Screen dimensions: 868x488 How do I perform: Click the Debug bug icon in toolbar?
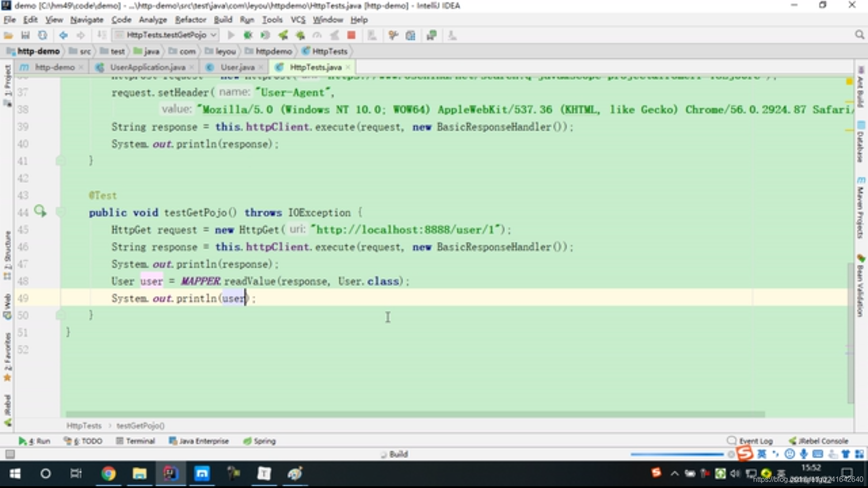pyautogui.click(x=248, y=35)
